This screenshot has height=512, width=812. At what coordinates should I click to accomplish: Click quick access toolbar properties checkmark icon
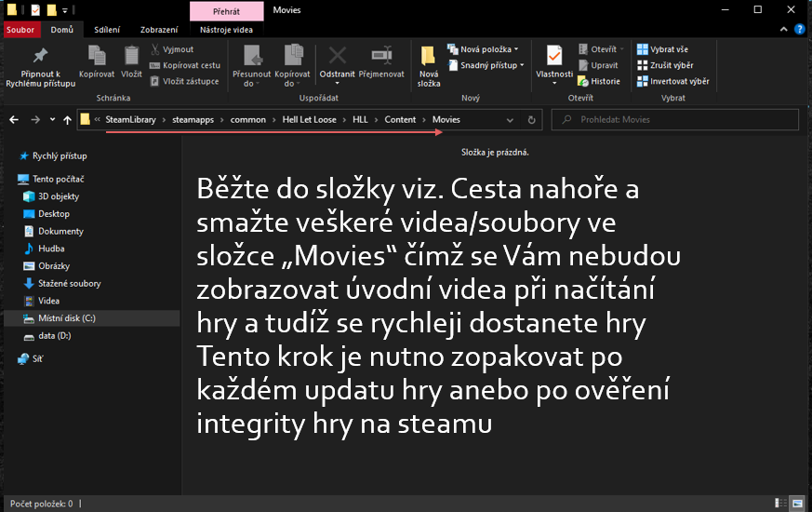tap(35, 10)
